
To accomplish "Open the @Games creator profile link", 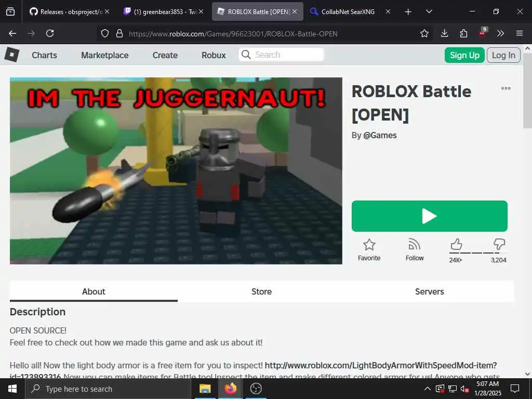I will coord(380,136).
